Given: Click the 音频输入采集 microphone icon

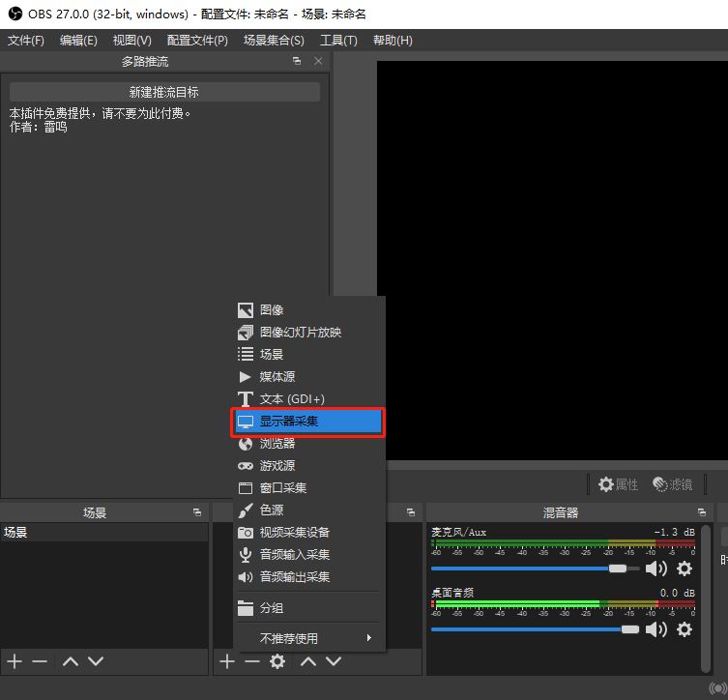Looking at the screenshot, I should pos(246,555).
